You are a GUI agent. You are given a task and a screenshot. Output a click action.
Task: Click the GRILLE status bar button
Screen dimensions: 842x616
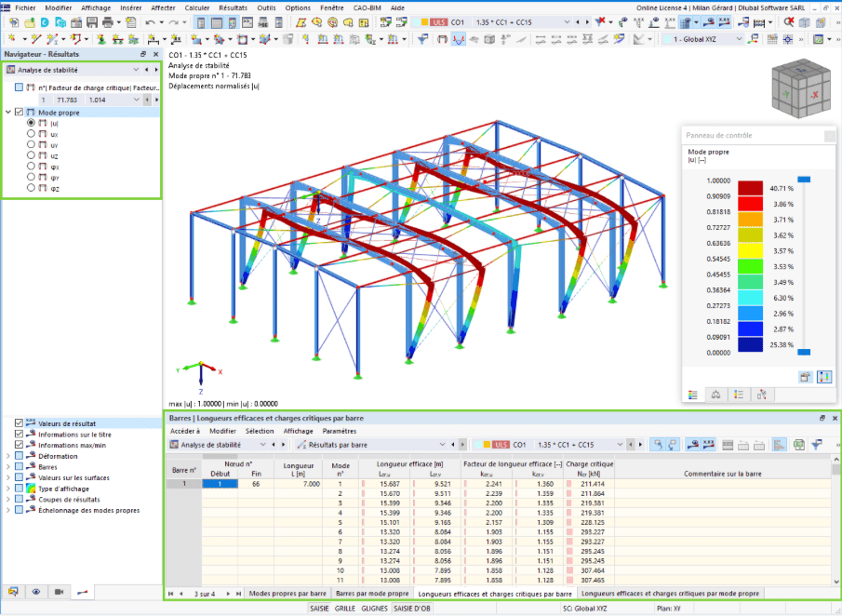(344, 609)
